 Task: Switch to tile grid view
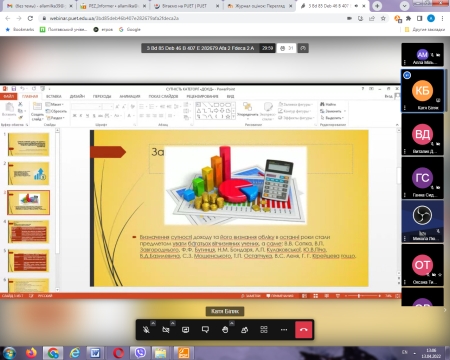[264, 330]
